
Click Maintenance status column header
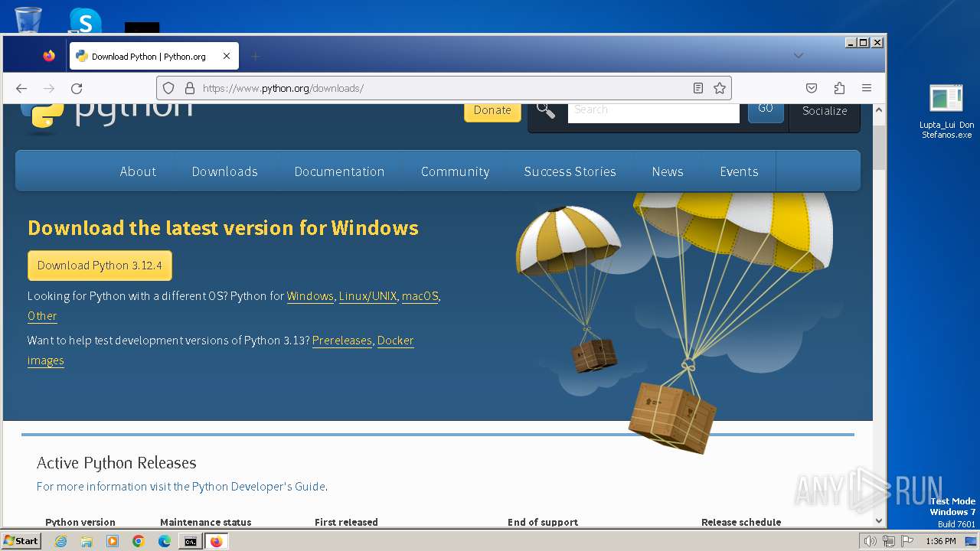[206, 522]
